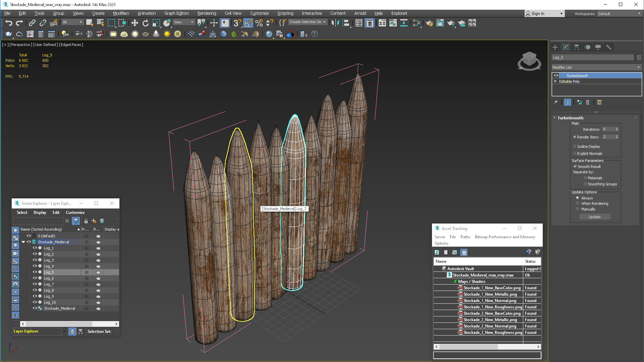Enable Explicit Normals checkbox
This screenshot has width=644, height=362.
pyautogui.click(x=575, y=154)
